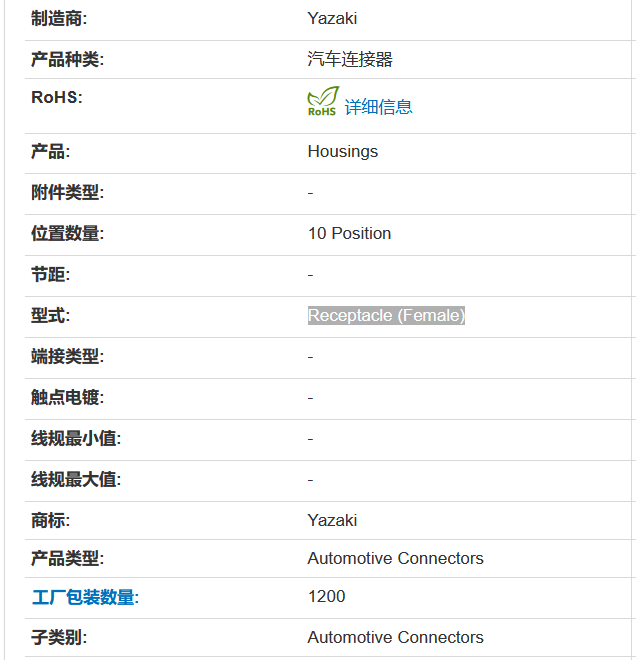The height and width of the screenshot is (660, 636).
Task: Open the 详细信息 RoHS details link
Action: (x=378, y=107)
